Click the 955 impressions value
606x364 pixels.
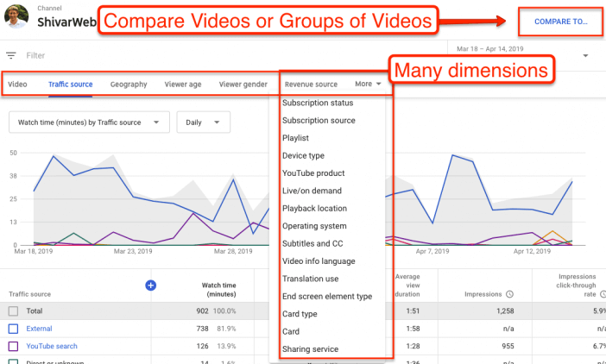tap(507, 346)
